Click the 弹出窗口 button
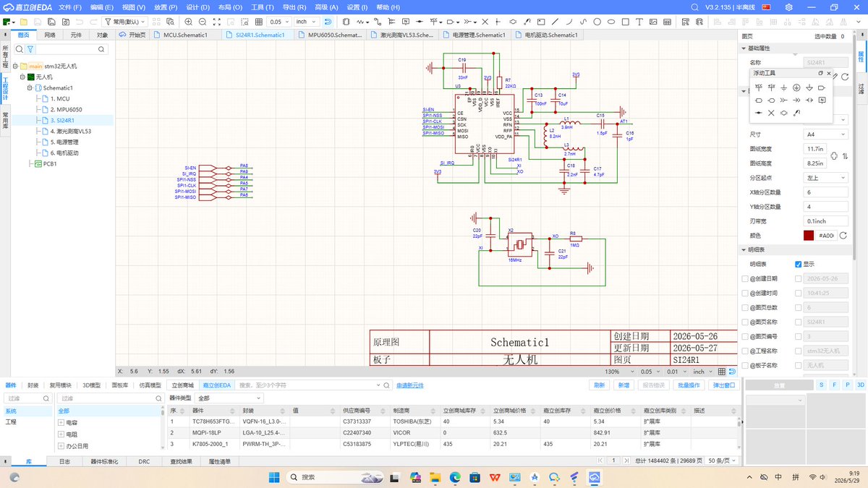 (723, 385)
